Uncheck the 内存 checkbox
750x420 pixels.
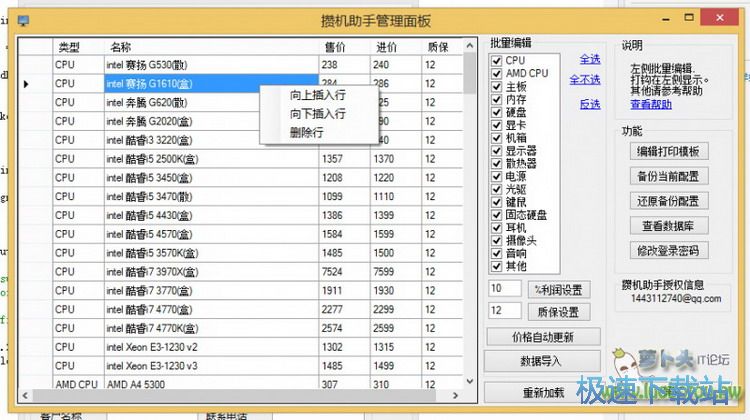coord(496,99)
